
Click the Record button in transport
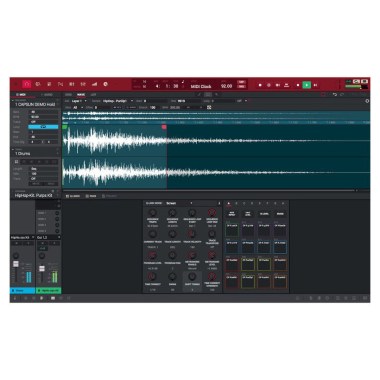point(260,85)
